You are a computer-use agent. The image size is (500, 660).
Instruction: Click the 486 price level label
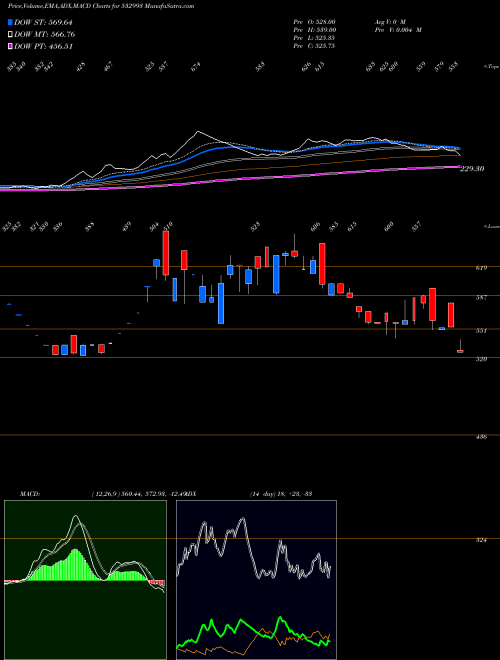pyautogui.click(x=482, y=437)
